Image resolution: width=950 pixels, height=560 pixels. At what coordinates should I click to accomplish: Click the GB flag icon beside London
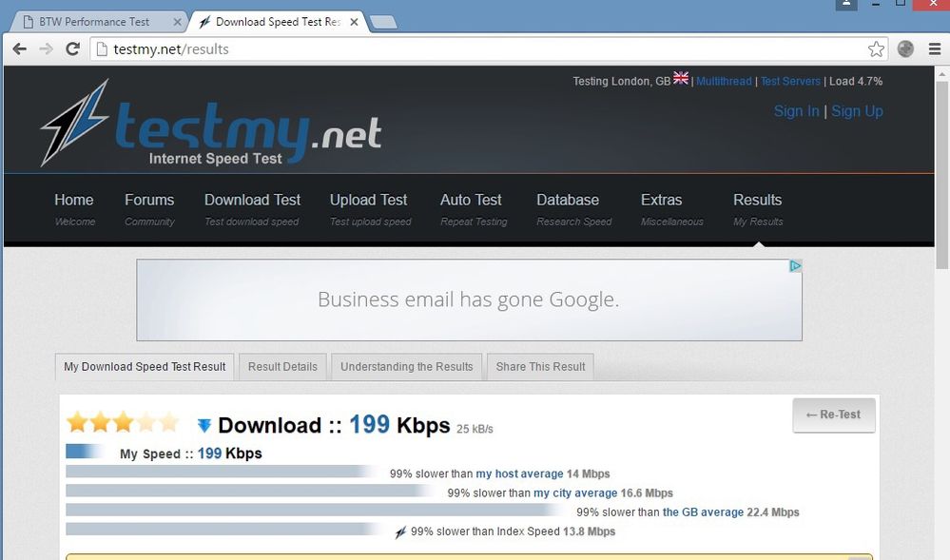[680, 78]
